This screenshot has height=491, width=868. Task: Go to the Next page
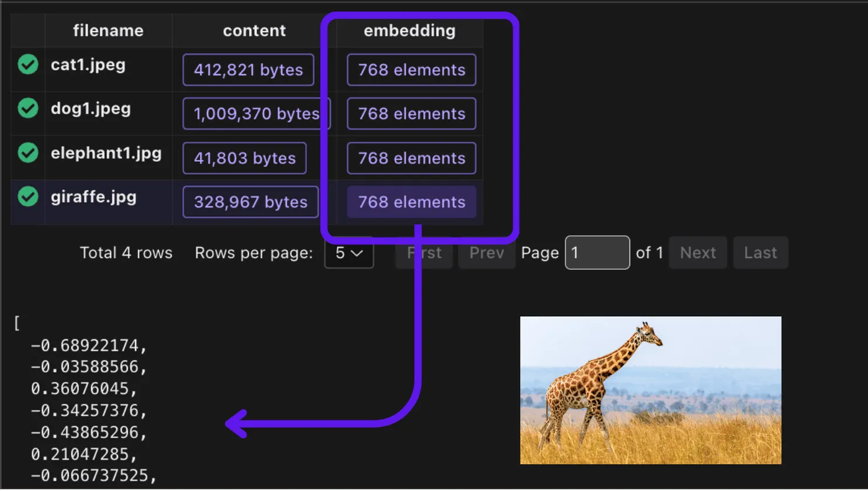coord(698,253)
